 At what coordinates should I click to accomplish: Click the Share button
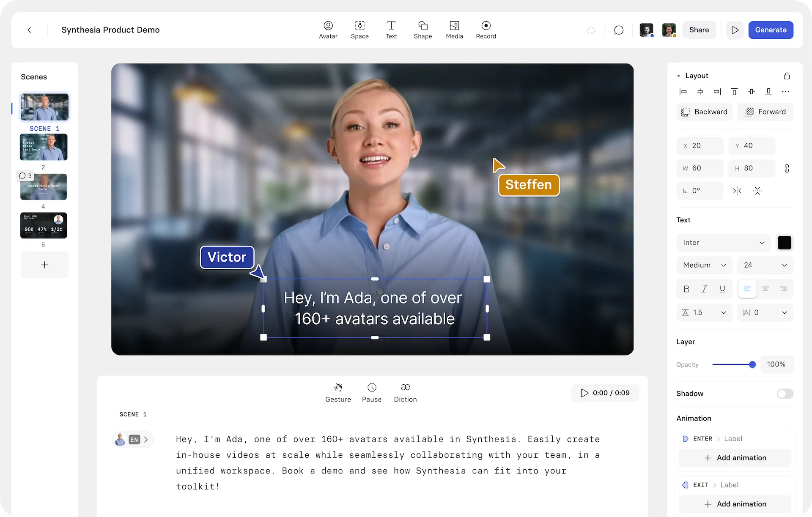[699, 30]
